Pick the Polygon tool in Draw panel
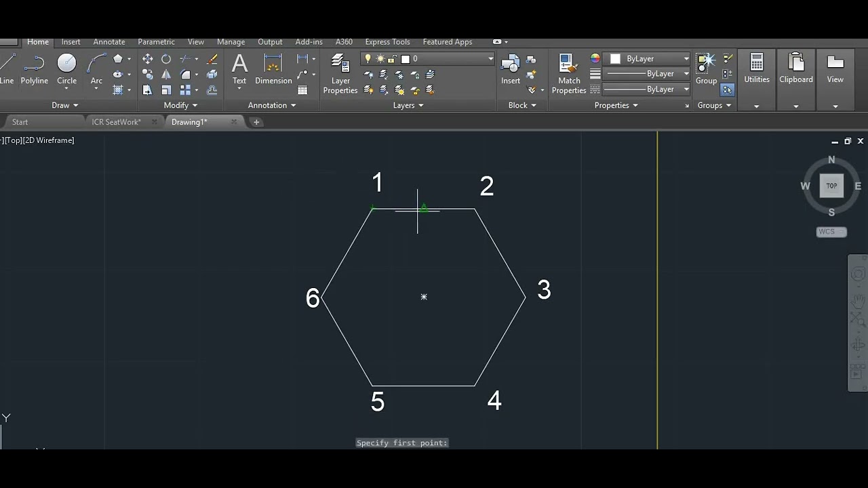The image size is (868, 488). [x=118, y=59]
